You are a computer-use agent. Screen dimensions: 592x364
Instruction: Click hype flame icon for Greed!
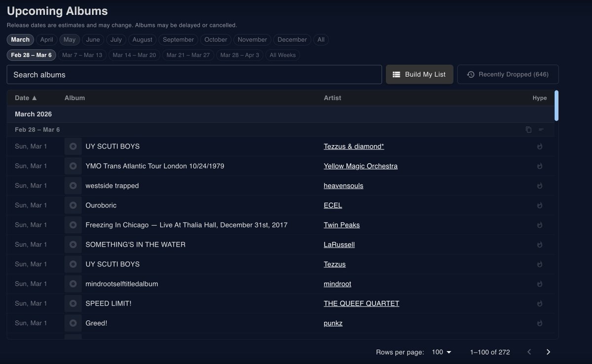point(540,323)
